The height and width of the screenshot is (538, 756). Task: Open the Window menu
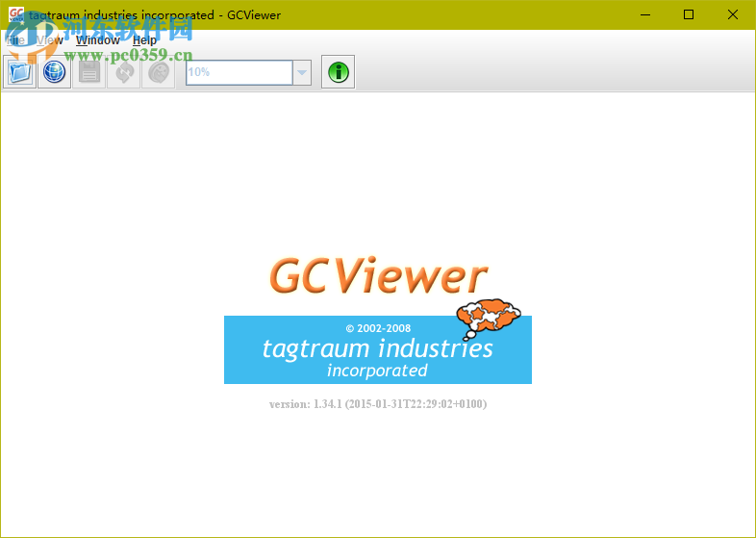(98, 40)
